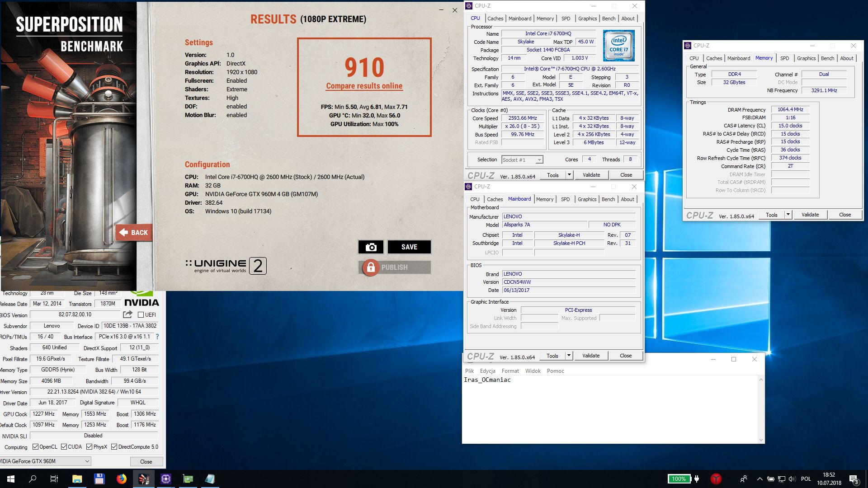Viewport: 868px width, 488px height.
Task: Click the Back arrow button
Action: click(x=134, y=233)
